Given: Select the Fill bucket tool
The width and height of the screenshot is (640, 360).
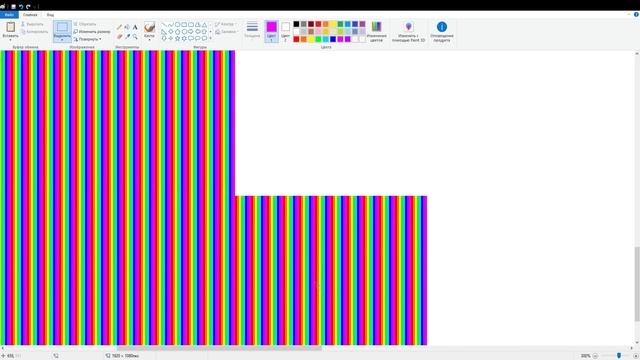Looking at the screenshot, I should 127,27.
